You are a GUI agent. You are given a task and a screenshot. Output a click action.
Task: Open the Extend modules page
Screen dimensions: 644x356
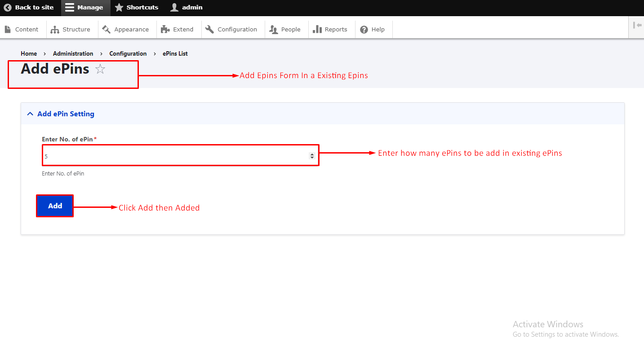(x=178, y=30)
